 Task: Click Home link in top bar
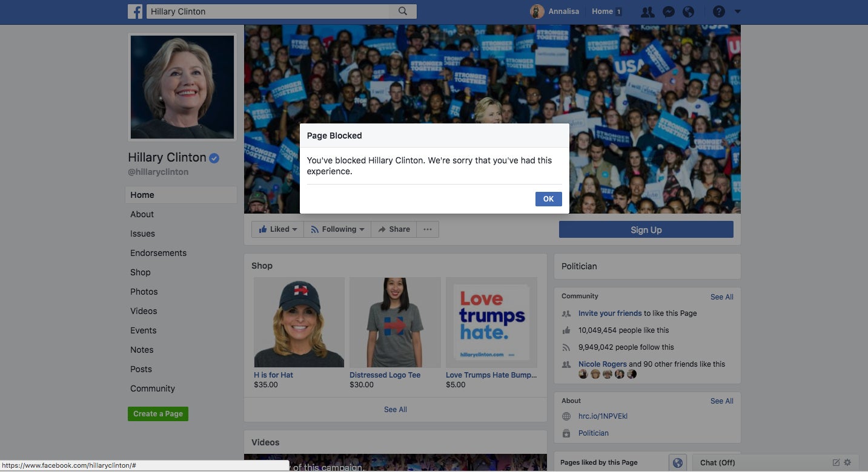602,11
